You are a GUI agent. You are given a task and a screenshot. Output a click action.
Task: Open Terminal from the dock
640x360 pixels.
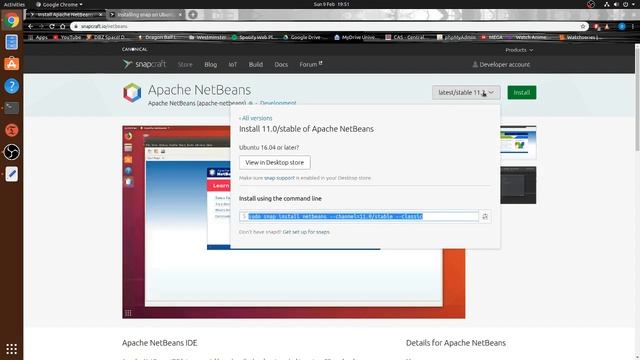11,108
